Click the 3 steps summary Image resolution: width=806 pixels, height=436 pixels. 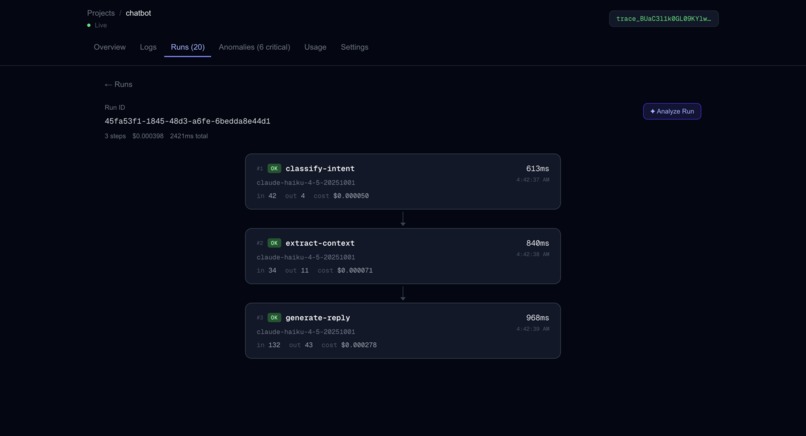pyautogui.click(x=115, y=136)
